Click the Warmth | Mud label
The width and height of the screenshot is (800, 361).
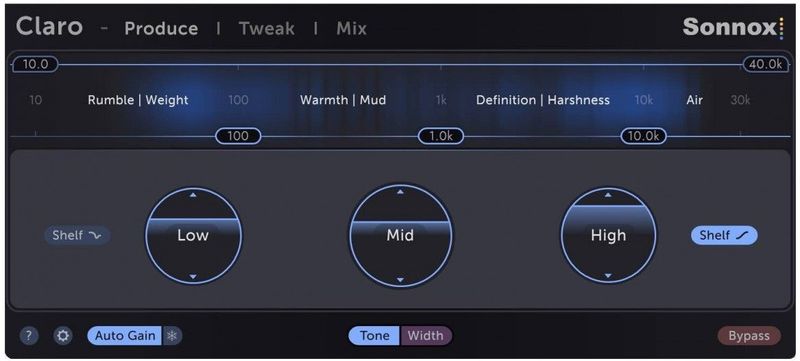pyautogui.click(x=343, y=100)
